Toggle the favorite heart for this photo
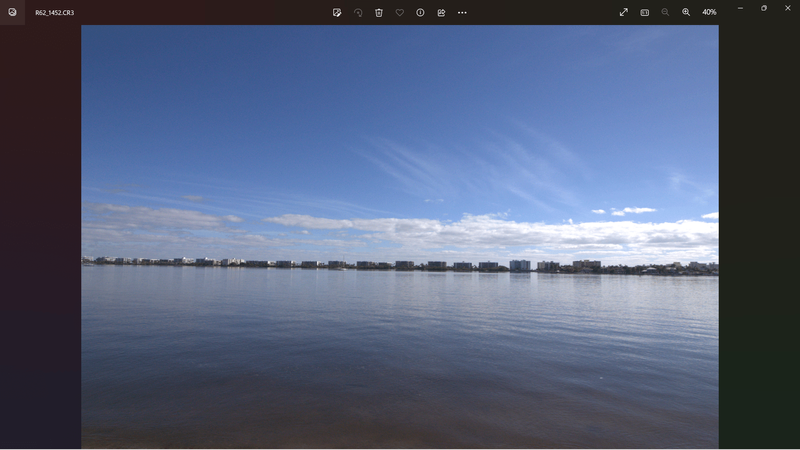Viewport: 800px width, 450px height. [400, 12]
